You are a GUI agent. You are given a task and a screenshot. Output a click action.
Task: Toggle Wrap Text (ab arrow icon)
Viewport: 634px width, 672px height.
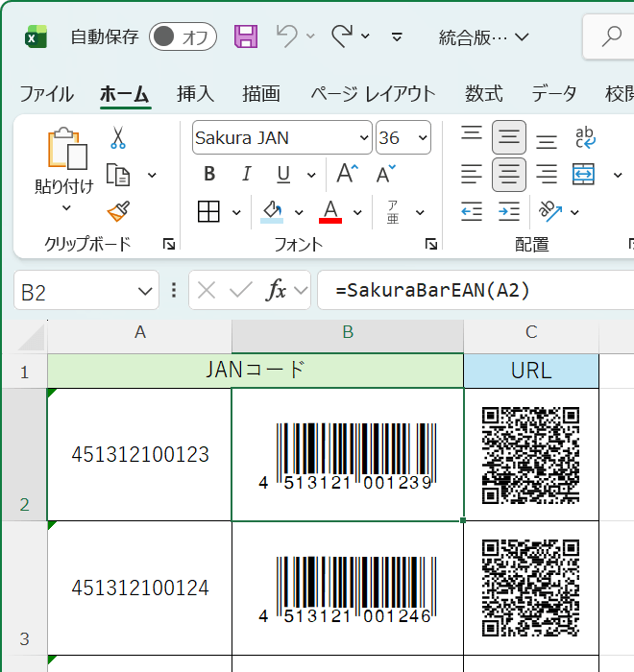pos(585,137)
